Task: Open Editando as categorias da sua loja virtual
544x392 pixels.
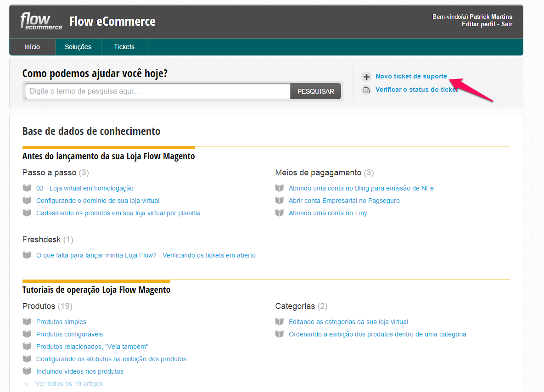Action: coord(348,322)
